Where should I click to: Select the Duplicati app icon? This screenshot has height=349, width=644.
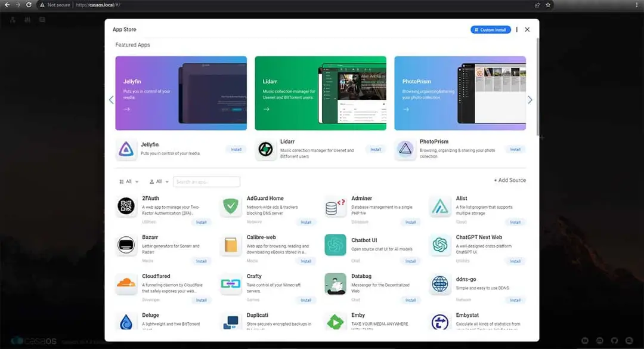coord(231,322)
